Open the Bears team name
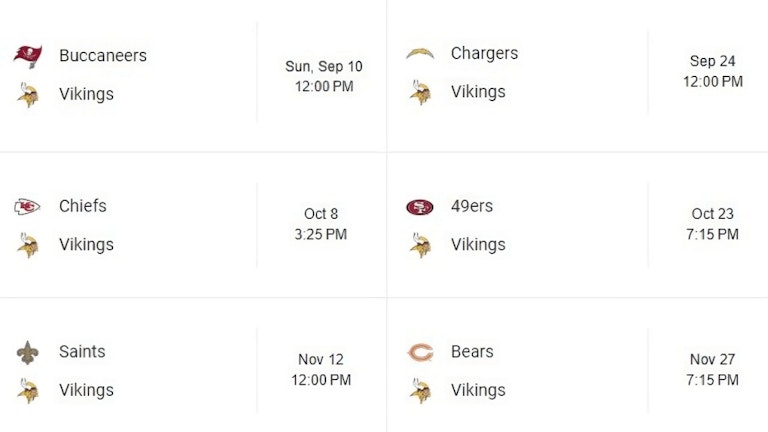 pyautogui.click(x=472, y=351)
